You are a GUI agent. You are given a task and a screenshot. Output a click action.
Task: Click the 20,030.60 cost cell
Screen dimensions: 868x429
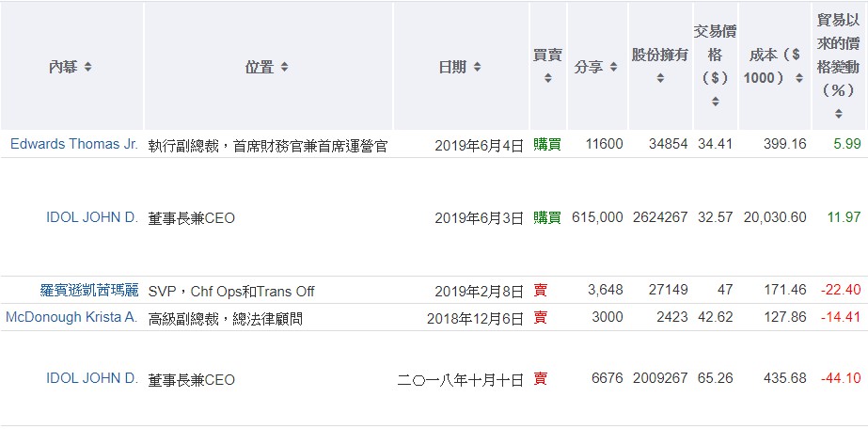coord(774,217)
